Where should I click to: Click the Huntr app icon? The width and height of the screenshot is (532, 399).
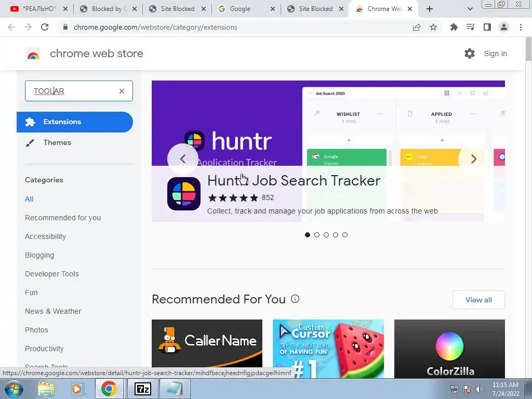(x=184, y=194)
